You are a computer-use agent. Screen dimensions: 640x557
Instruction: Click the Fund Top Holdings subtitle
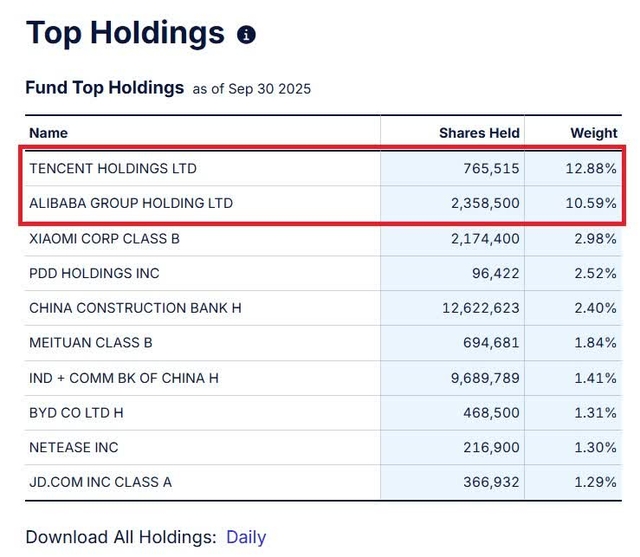[104, 88]
